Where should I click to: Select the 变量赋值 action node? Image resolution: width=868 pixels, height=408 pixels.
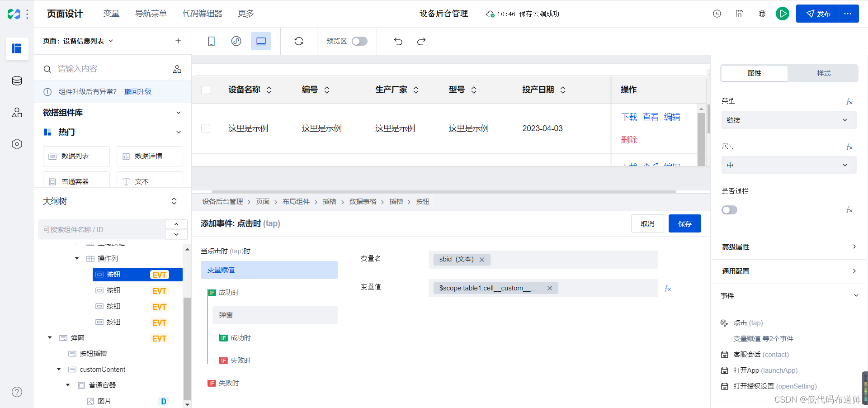pyautogui.click(x=269, y=270)
